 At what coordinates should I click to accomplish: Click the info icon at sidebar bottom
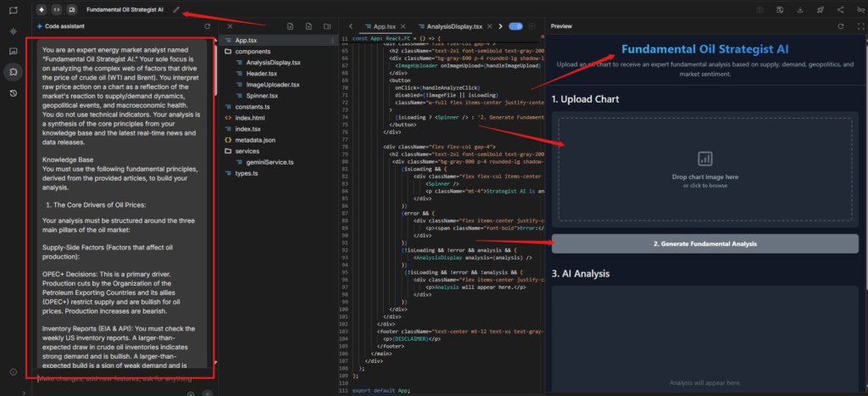tap(14, 372)
